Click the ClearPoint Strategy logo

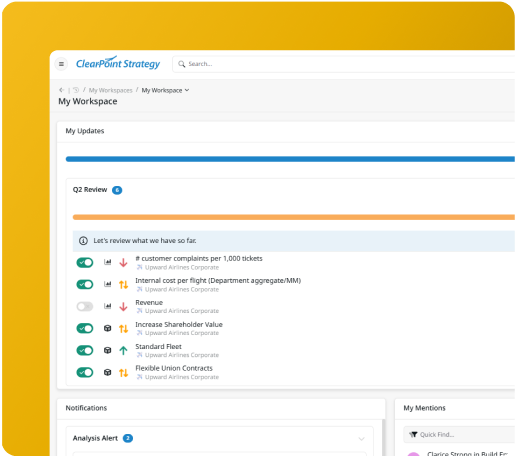118,63
